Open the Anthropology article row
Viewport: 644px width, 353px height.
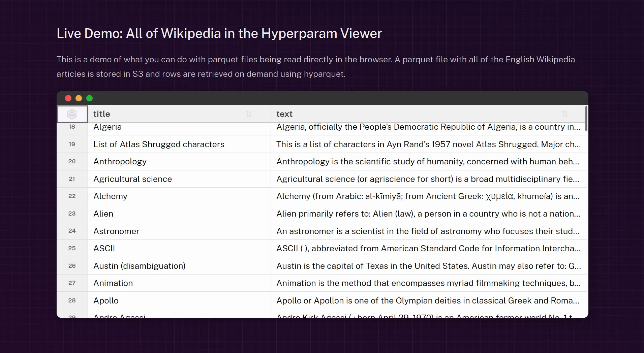coord(120,161)
